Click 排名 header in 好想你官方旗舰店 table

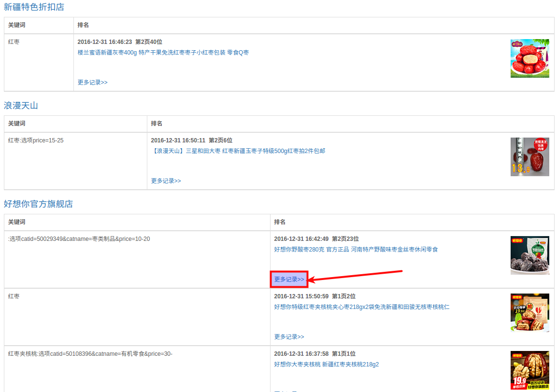click(280, 222)
